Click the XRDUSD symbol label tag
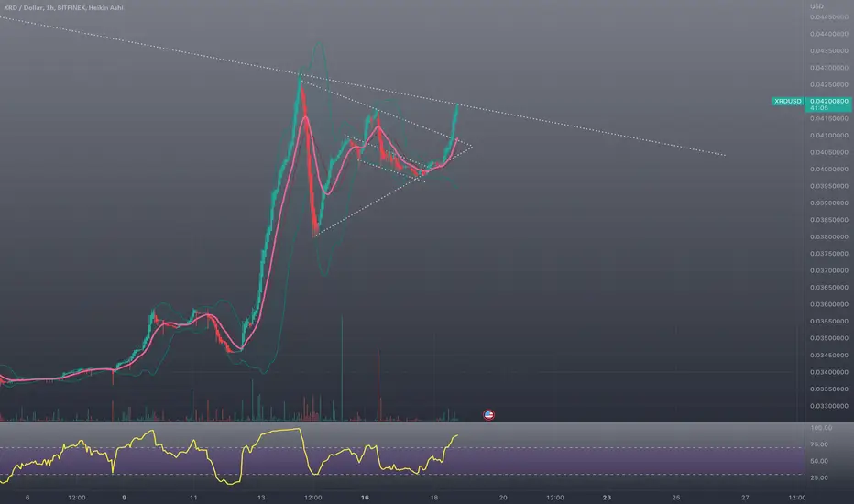Screen dimensions: 854x504 point(787,102)
